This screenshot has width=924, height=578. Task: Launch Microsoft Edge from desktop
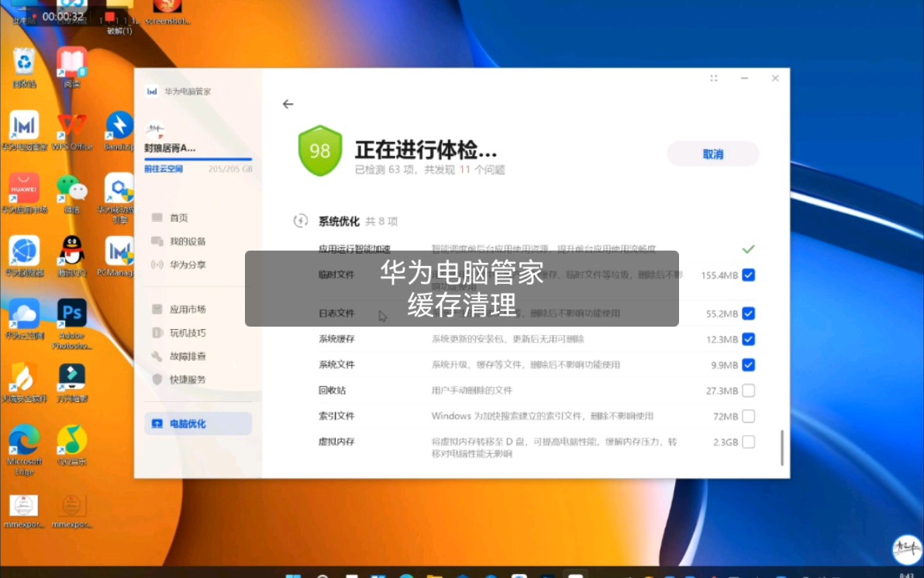[24, 449]
